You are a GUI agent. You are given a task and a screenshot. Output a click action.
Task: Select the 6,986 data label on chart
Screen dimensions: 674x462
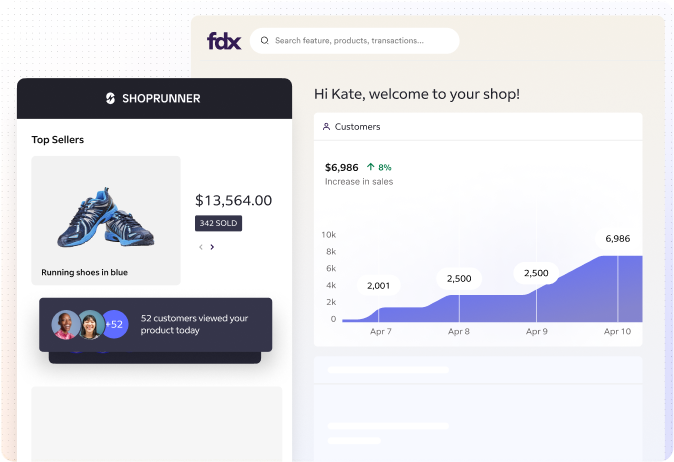pyautogui.click(x=618, y=239)
